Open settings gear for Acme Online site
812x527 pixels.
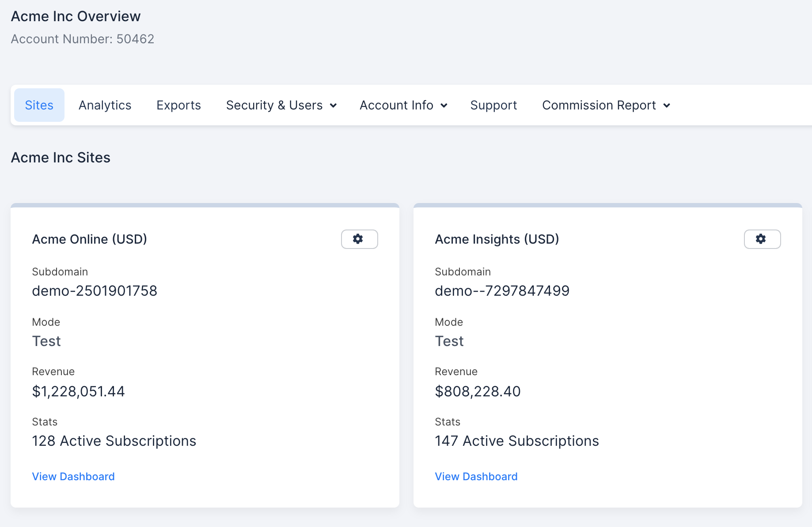(x=359, y=239)
